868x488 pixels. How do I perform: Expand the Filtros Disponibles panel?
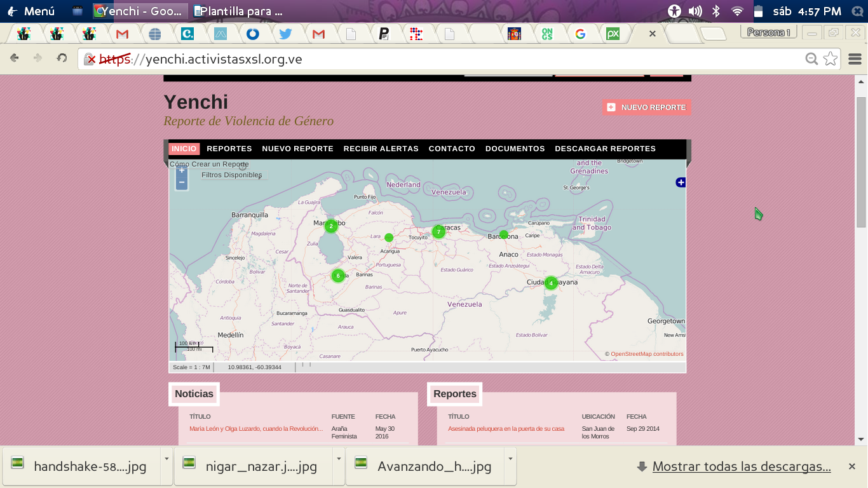coord(232,175)
